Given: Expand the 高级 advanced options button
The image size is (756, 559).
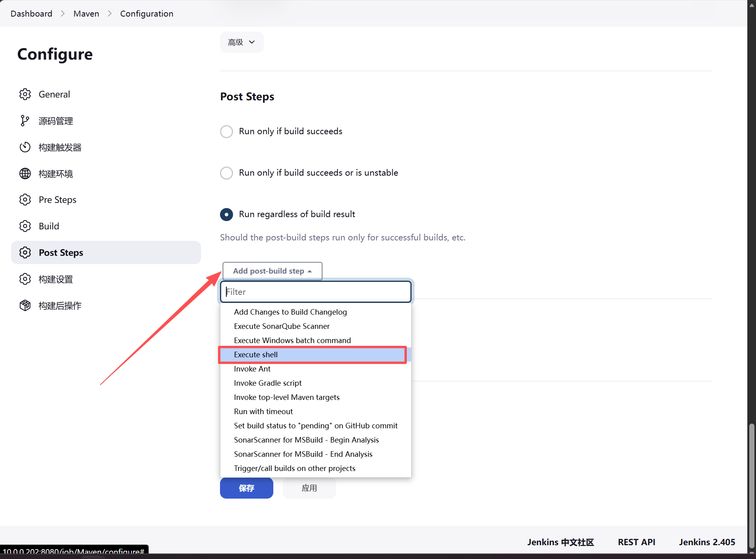Looking at the screenshot, I should 241,42.
